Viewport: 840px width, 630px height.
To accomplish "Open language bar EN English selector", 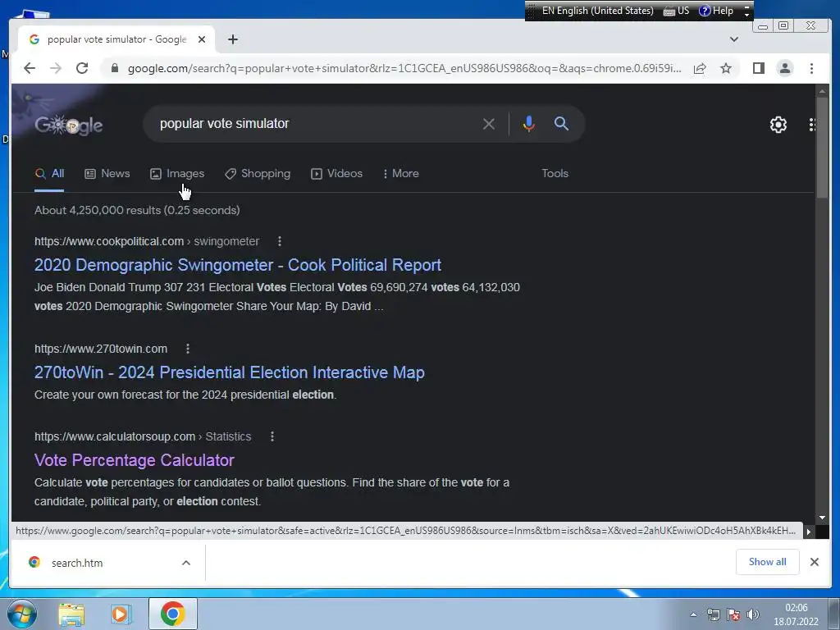I will tap(597, 11).
